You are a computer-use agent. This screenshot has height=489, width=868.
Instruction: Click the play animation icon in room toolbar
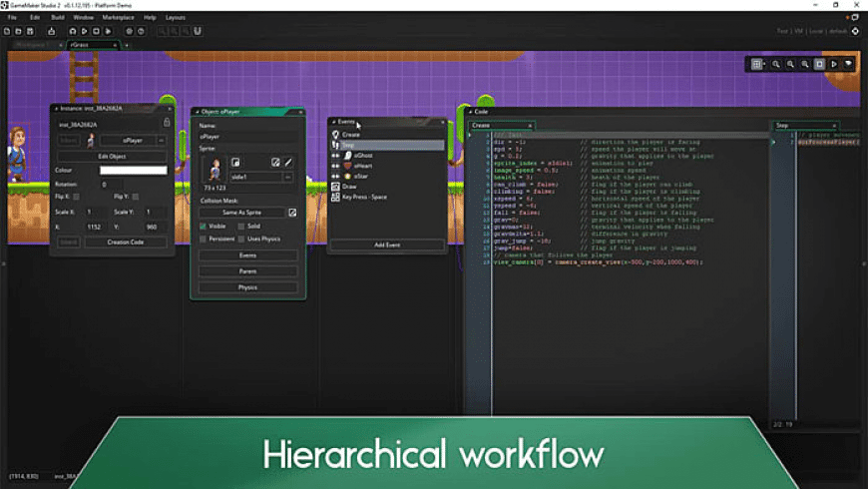pyautogui.click(x=834, y=64)
